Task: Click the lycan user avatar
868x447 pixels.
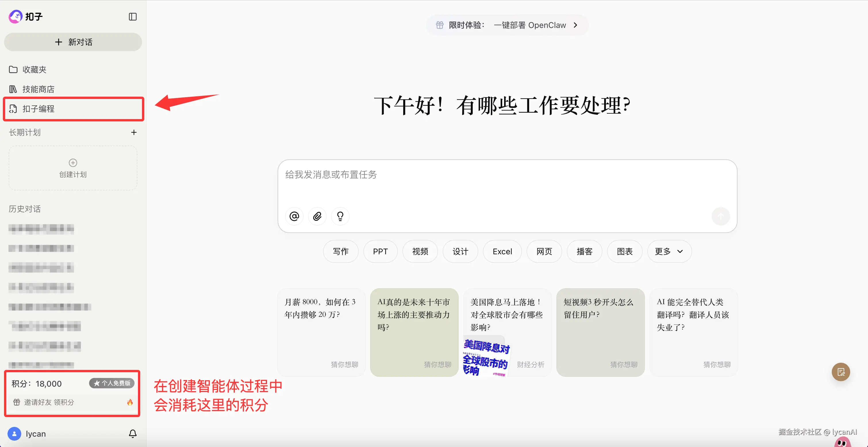Action: (x=14, y=433)
